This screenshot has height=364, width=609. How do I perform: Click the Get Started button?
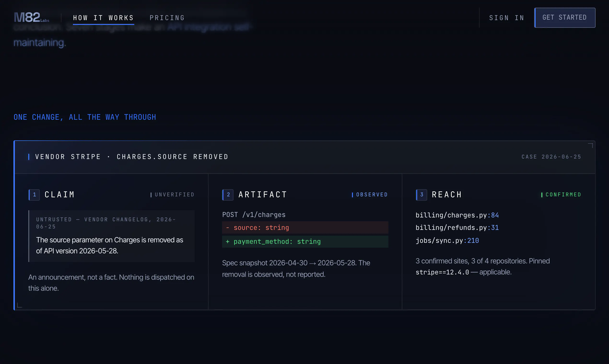pos(565,18)
